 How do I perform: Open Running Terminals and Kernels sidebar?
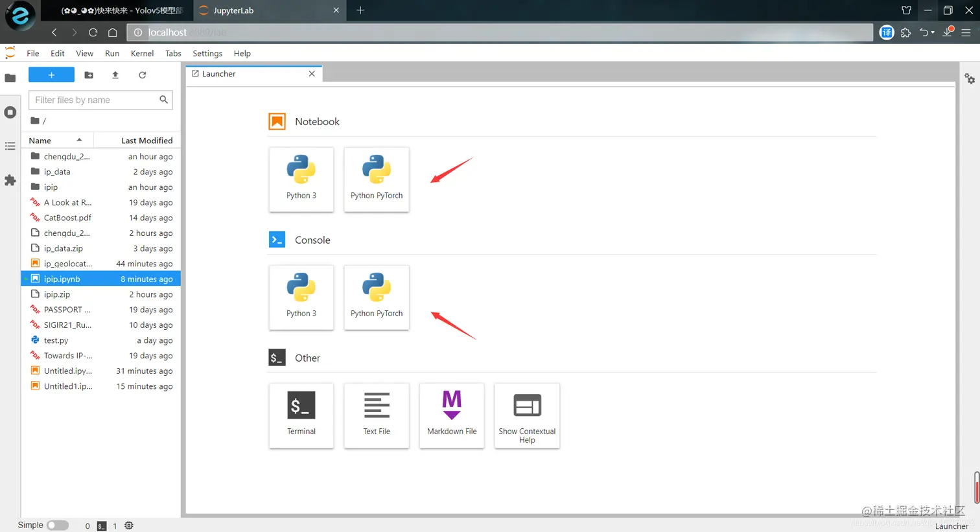coord(10,113)
